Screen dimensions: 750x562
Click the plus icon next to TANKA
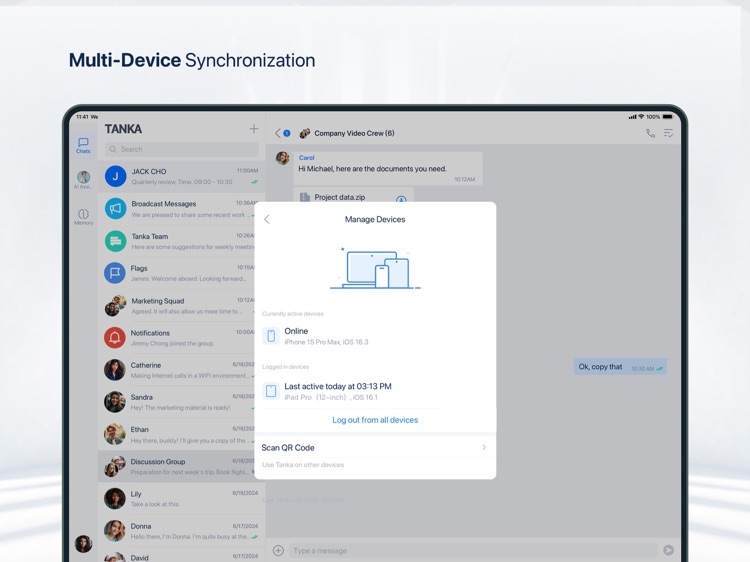[254, 129]
